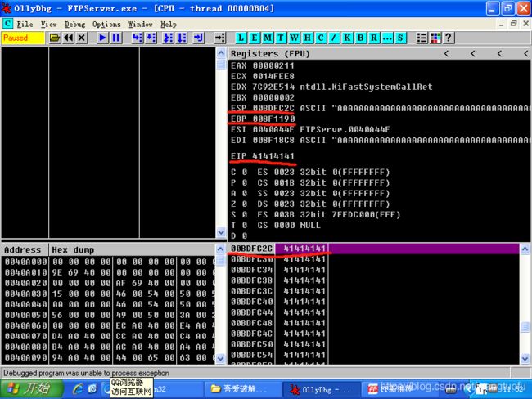Click the C system menu icon
532x399 pixels.
7,24
